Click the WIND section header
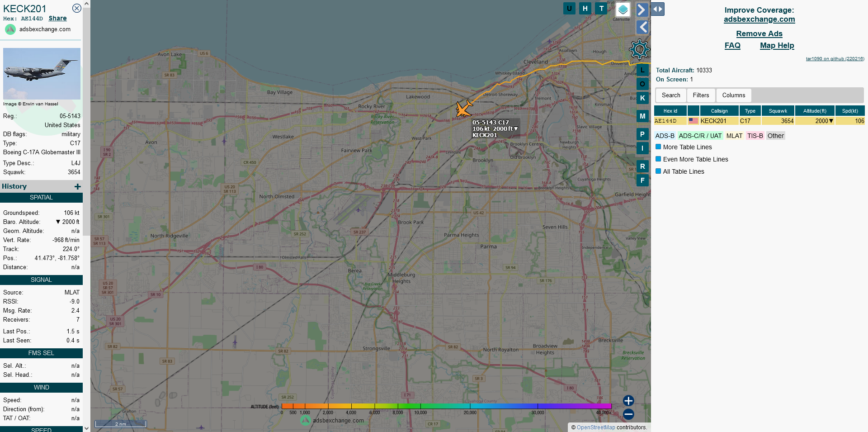Screen dimensions: 868x432 click(x=41, y=388)
